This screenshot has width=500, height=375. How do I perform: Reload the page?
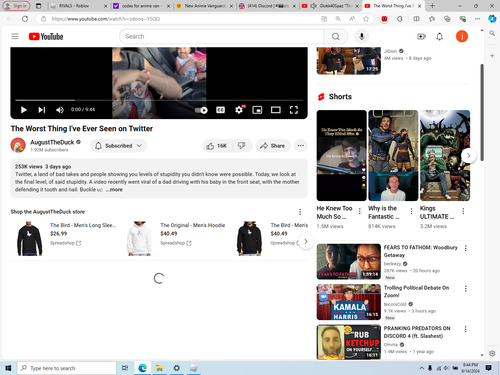(25, 19)
